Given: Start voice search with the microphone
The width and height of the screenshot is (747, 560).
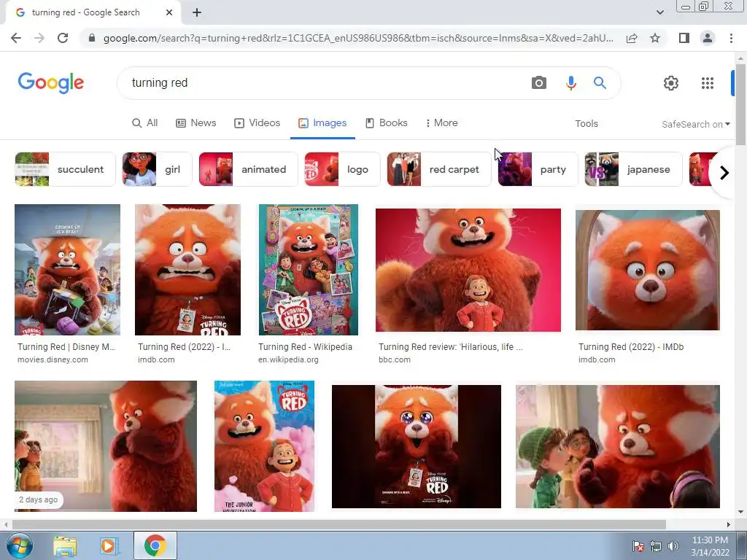Looking at the screenshot, I should [570, 83].
